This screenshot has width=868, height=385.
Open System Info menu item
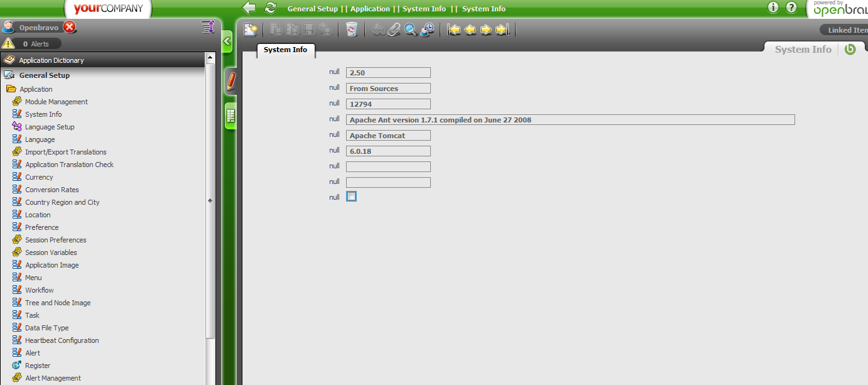pos(43,114)
